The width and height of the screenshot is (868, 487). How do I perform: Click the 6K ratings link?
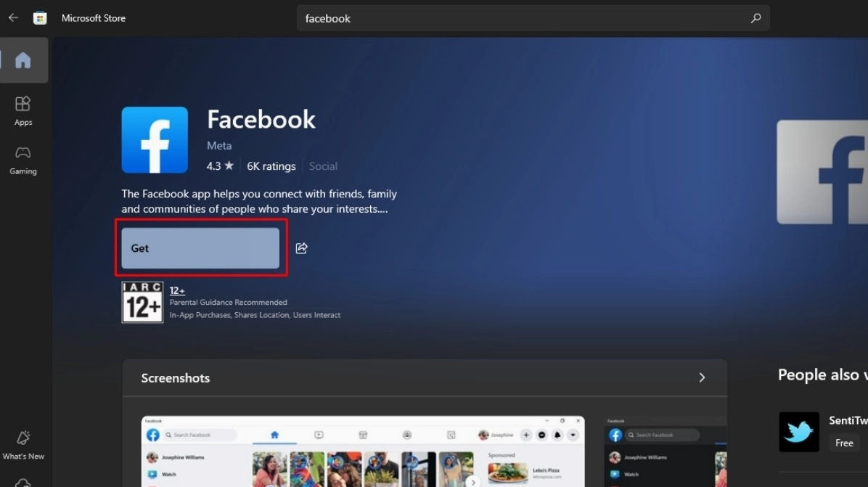tap(271, 166)
